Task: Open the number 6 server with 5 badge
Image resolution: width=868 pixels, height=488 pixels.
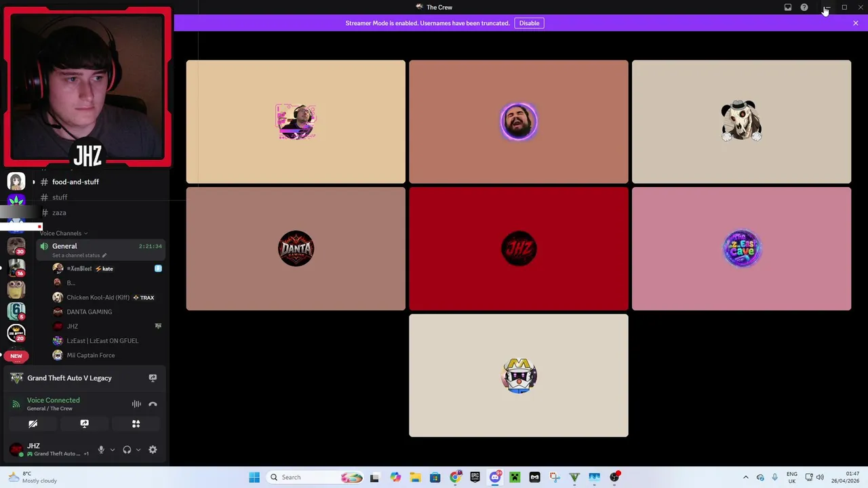Action: (16, 310)
